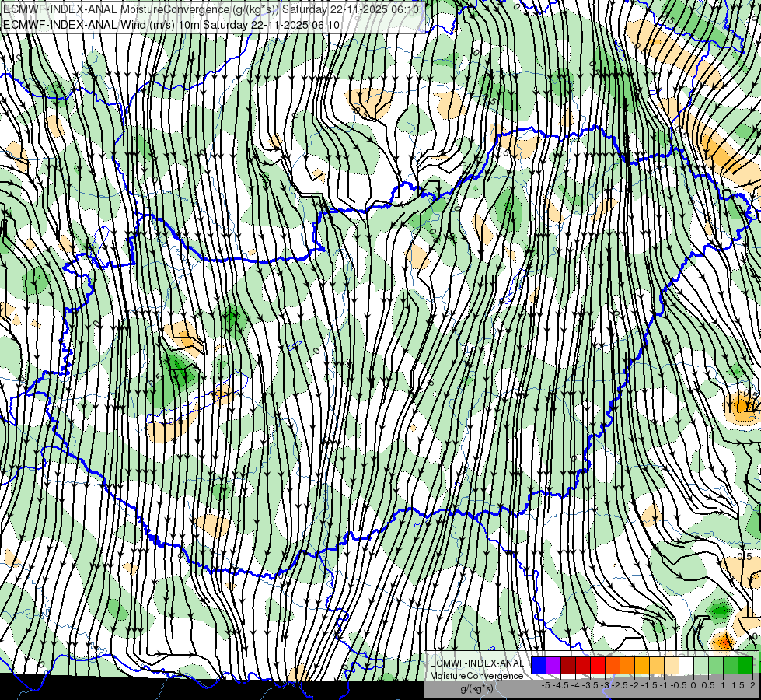761x700 pixels.
Task: Select the legend swatch between -4 and -3.5
Action: click(x=583, y=666)
